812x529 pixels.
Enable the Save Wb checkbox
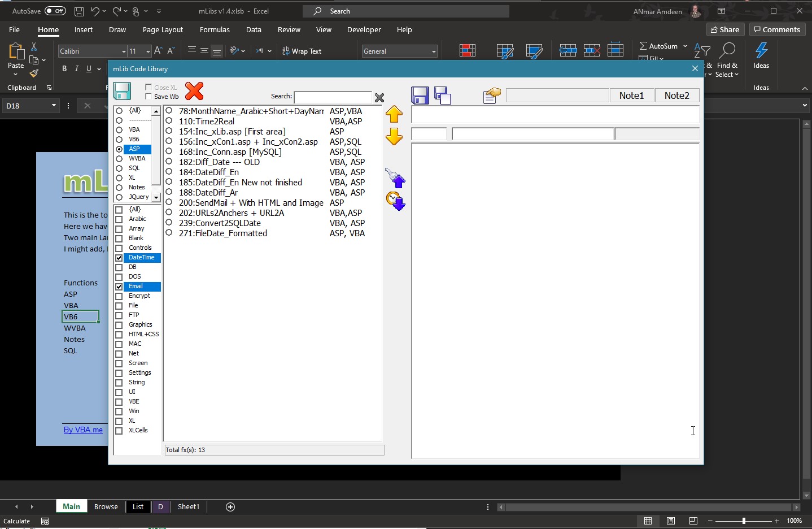[x=149, y=97]
